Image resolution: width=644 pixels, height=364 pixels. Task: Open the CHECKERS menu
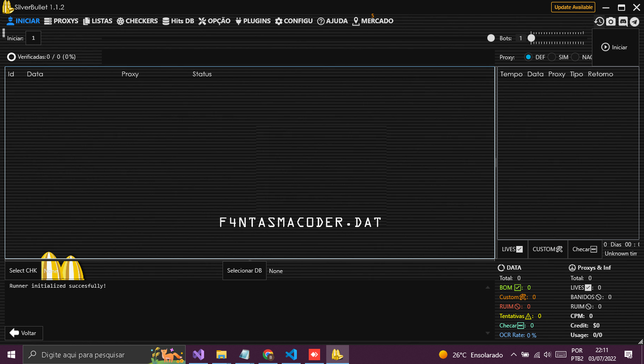tap(137, 21)
